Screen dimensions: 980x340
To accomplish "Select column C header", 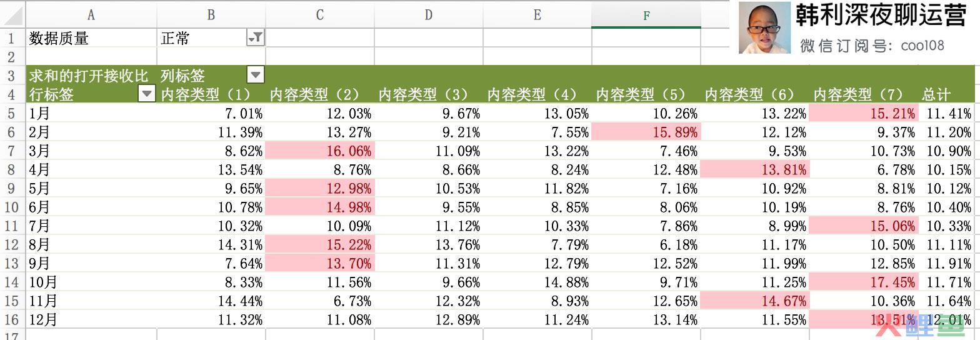I will [319, 15].
